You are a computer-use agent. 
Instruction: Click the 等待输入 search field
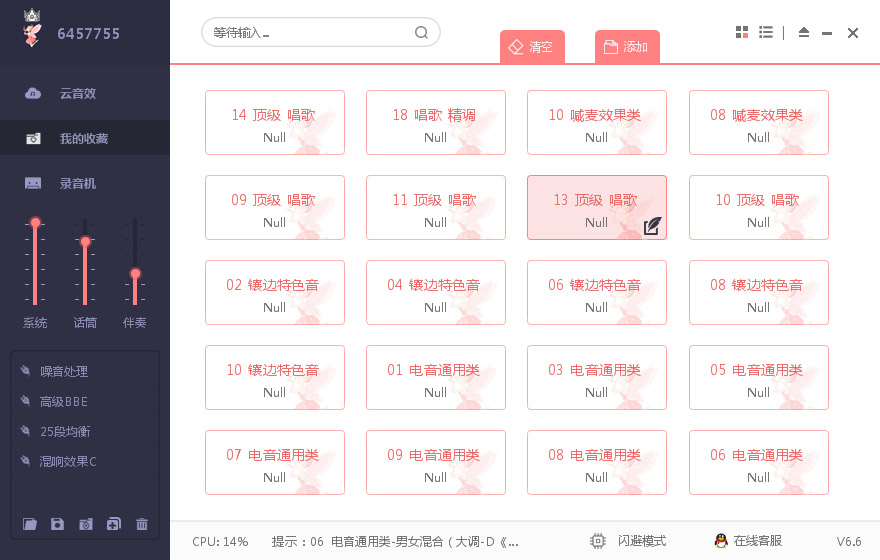click(305, 32)
